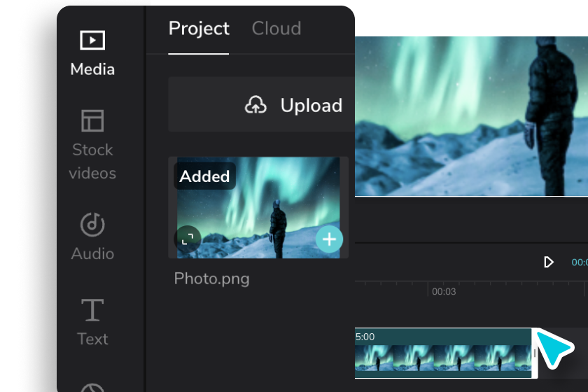Switch to the Project tab
Viewport: 588px width, 392px height.
point(199,29)
